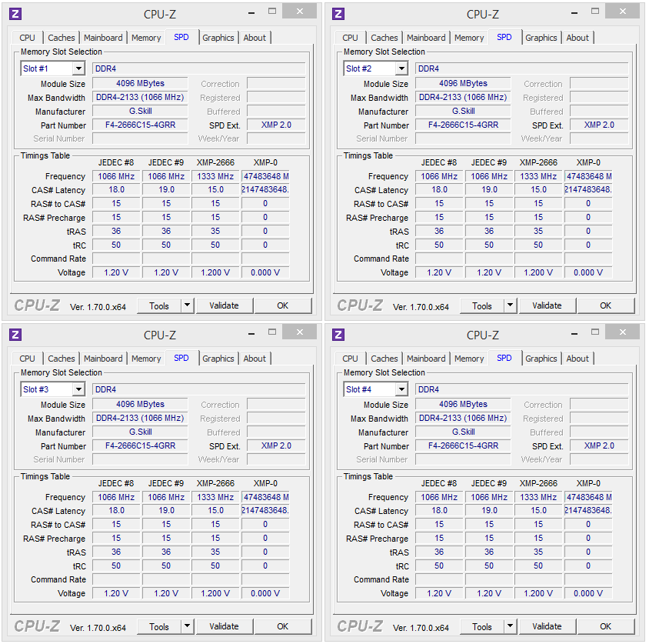Screen dimensions: 649x644
Task: Click Validate in Slot #3 window
Action: tap(224, 626)
